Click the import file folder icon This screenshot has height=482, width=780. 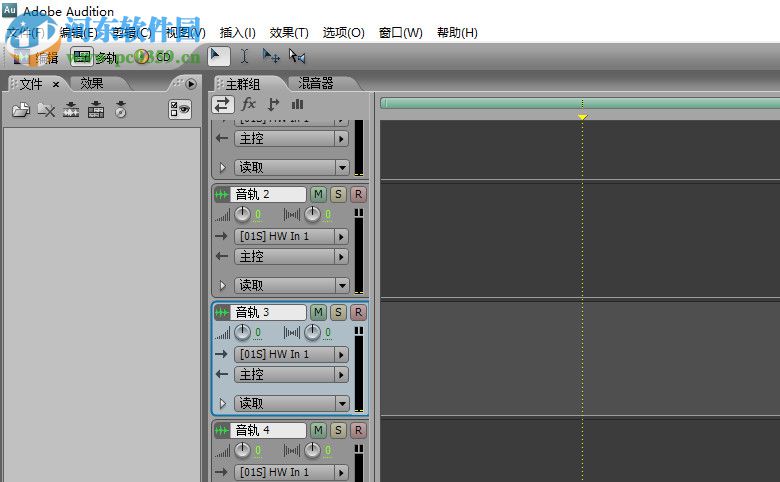tap(21, 109)
